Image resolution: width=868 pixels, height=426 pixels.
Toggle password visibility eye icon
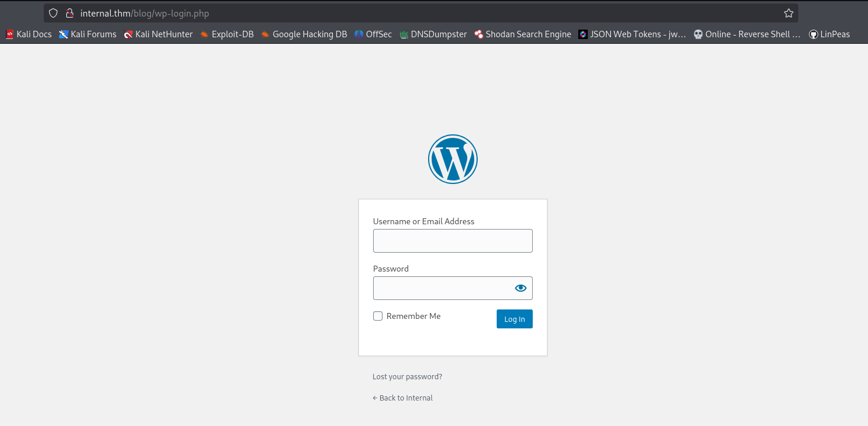click(x=520, y=288)
